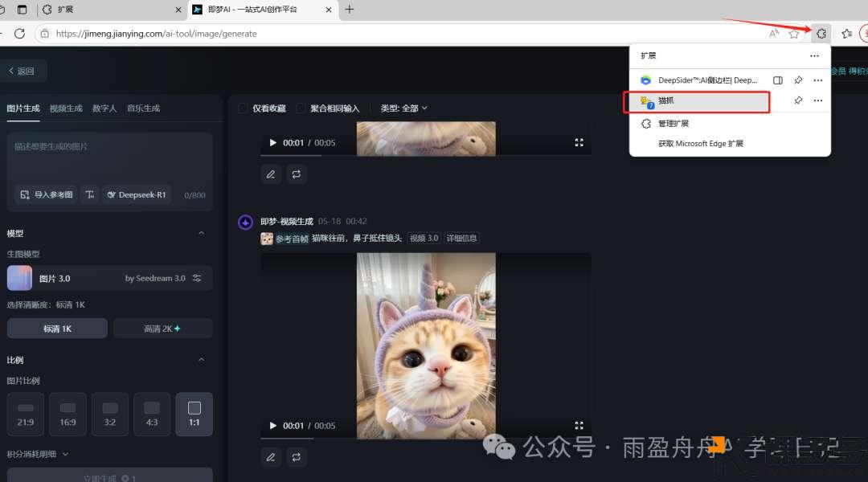Open model settings sliders icon beside Seedream 3.0
Image resolution: width=868 pixels, height=482 pixels.
pyautogui.click(x=197, y=278)
